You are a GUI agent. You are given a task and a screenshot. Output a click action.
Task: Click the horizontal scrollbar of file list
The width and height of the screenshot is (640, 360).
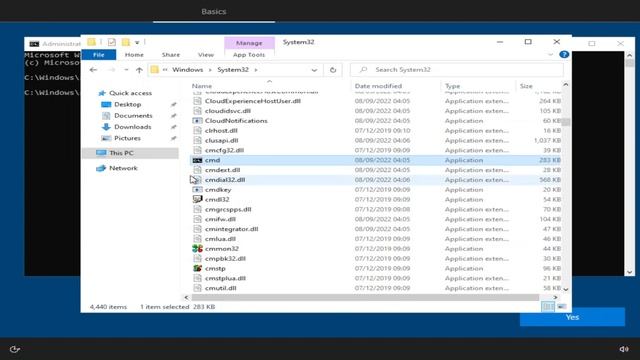click(x=365, y=298)
